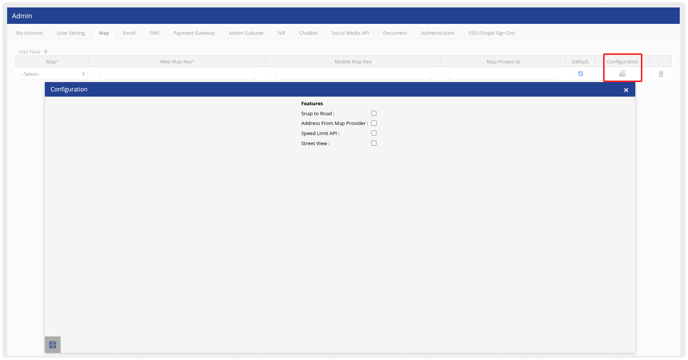Focus the Mobile Map Key field

tap(353, 74)
